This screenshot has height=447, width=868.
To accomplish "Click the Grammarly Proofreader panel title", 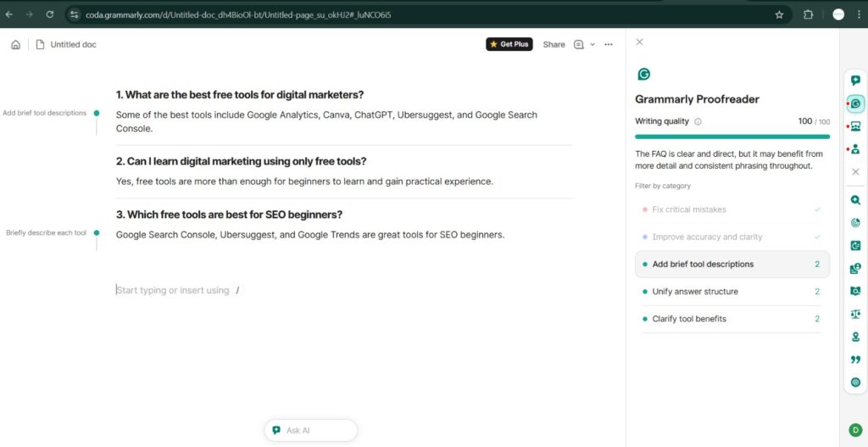I will [697, 100].
